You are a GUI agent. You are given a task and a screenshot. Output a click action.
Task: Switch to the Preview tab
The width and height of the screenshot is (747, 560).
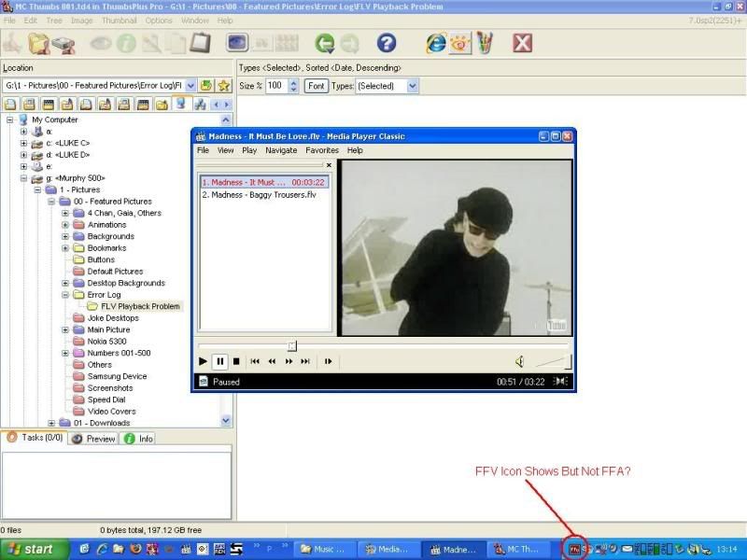click(x=94, y=439)
